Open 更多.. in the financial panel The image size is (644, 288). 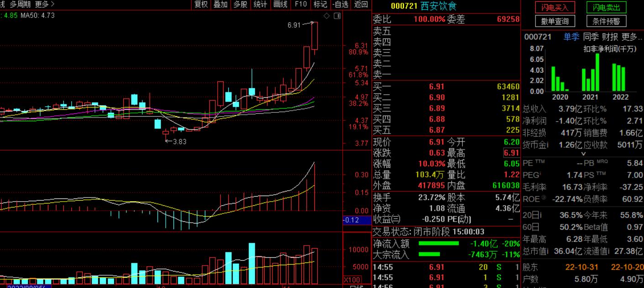click(632, 37)
